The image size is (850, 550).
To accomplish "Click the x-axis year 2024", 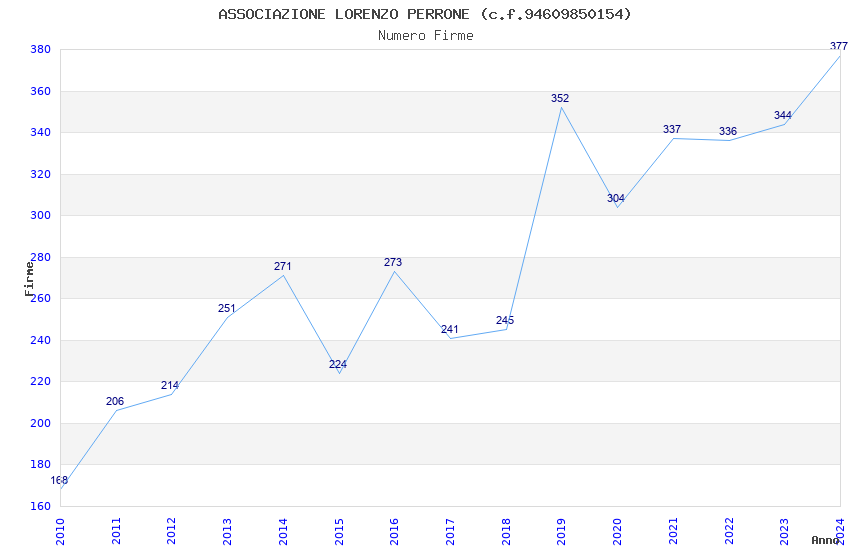I will [x=840, y=531].
